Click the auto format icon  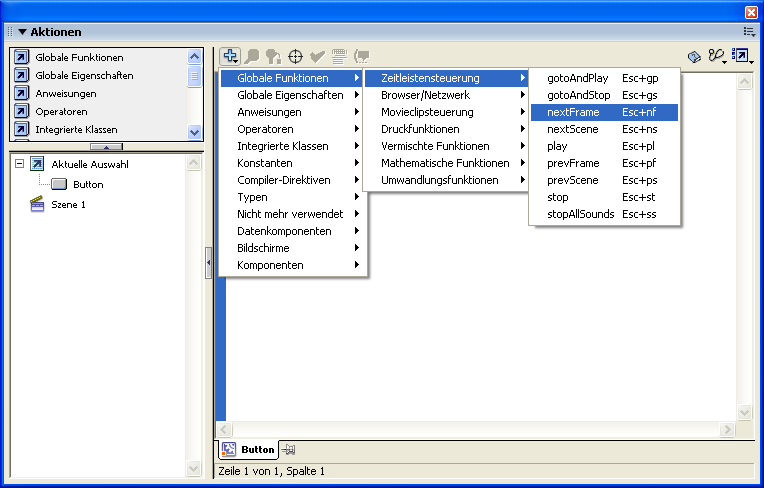(x=339, y=57)
